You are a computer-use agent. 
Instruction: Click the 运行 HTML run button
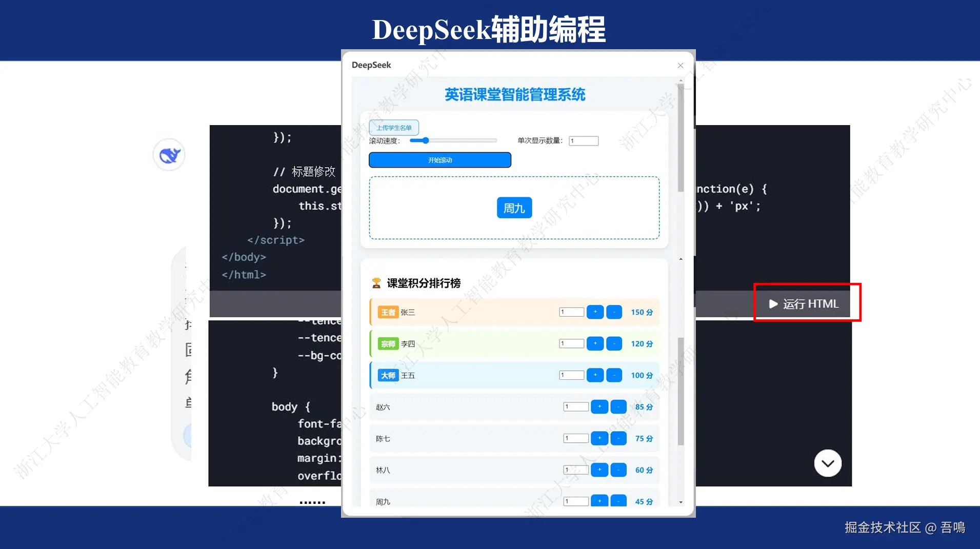pyautogui.click(x=804, y=304)
